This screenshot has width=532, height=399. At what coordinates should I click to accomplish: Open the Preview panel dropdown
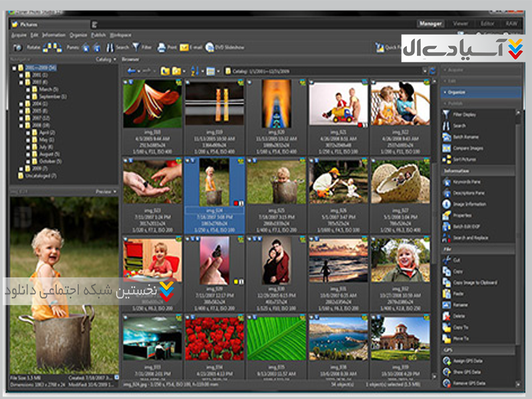pos(106,192)
